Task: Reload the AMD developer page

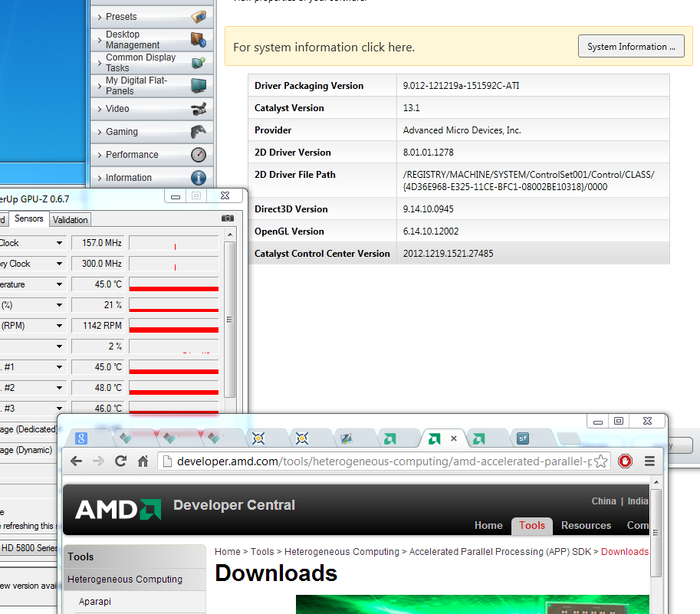Action: pos(120,461)
